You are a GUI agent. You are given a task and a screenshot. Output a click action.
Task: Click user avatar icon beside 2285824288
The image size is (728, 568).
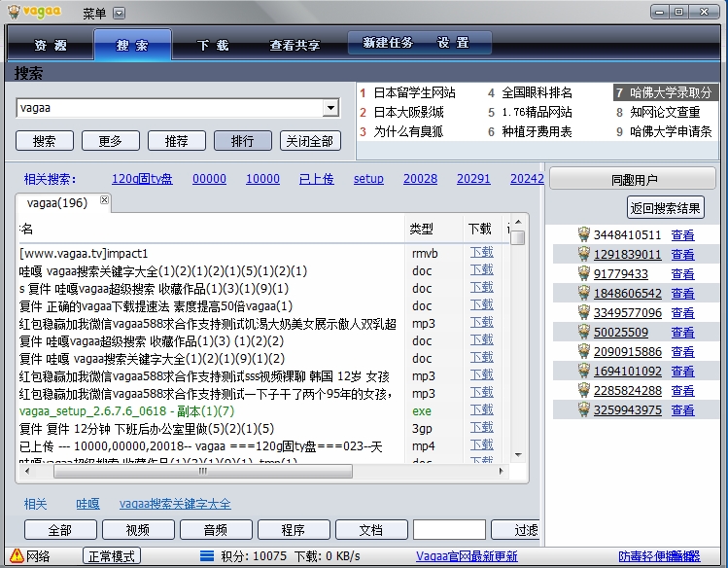(x=583, y=391)
